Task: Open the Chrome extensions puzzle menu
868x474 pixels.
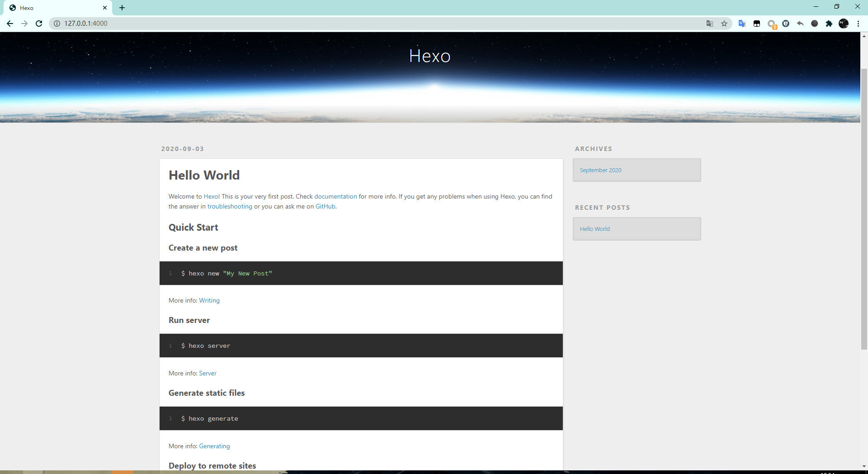Action: [829, 24]
